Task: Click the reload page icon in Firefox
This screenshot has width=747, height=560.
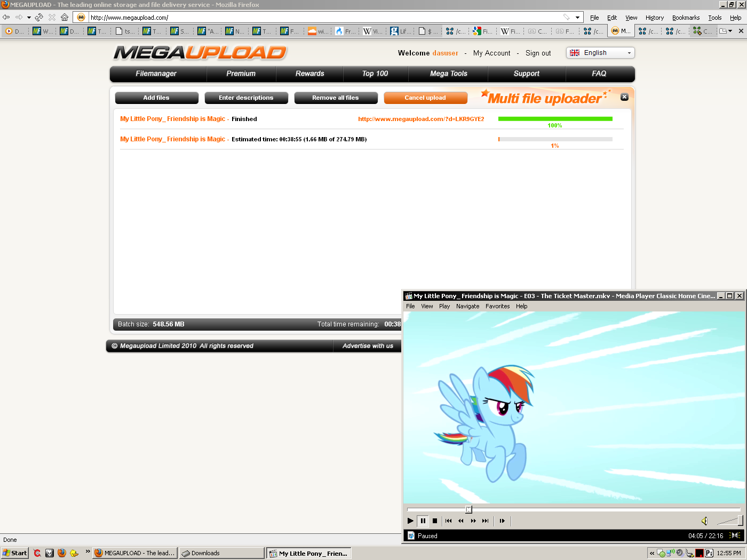Action: click(x=39, y=17)
